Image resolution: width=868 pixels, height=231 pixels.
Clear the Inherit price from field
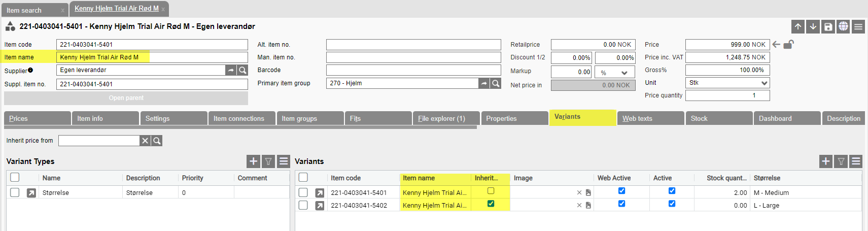pos(145,141)
